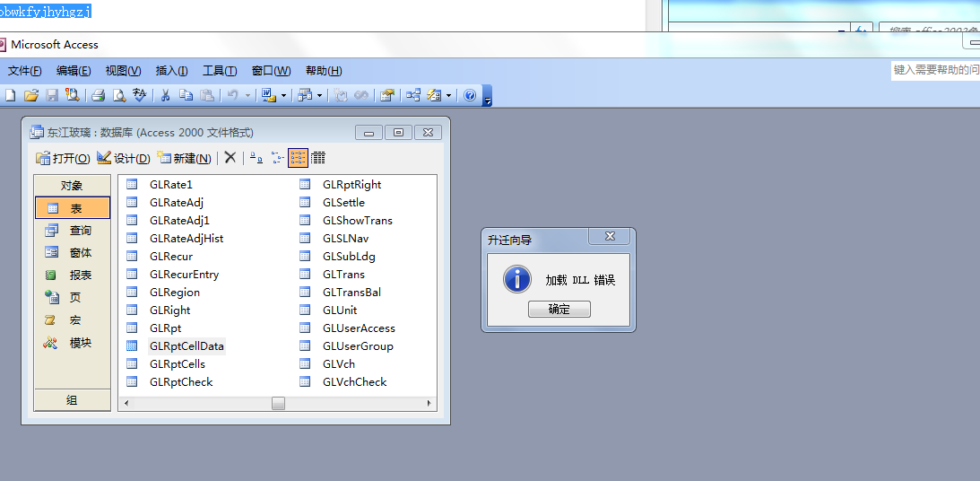Click the 设计(D) button
The image size is (980, 481).
[124, 158]
